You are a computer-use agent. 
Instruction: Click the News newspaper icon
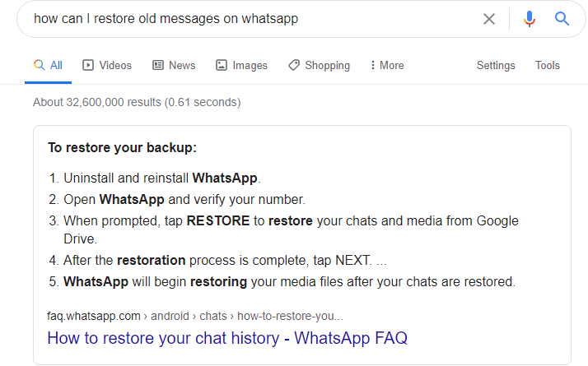158,65
